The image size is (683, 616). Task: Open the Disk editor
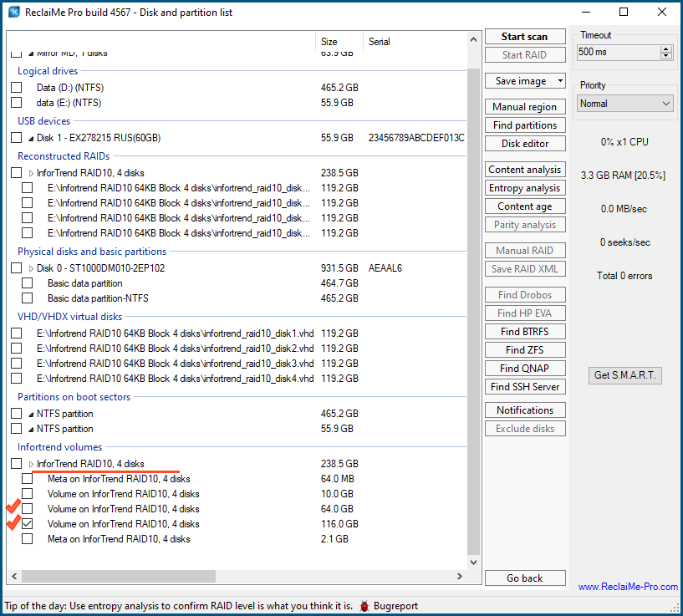(x=525, y=143)
